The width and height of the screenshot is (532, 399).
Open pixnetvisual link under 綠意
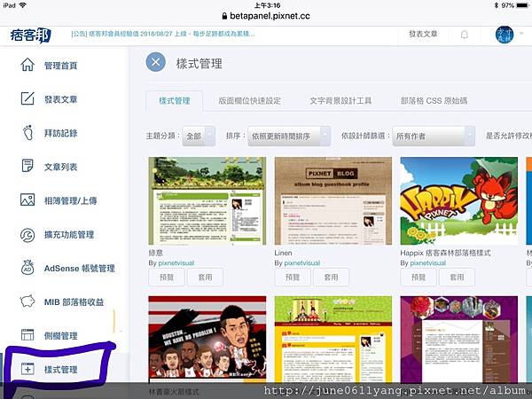pos(176,263)
